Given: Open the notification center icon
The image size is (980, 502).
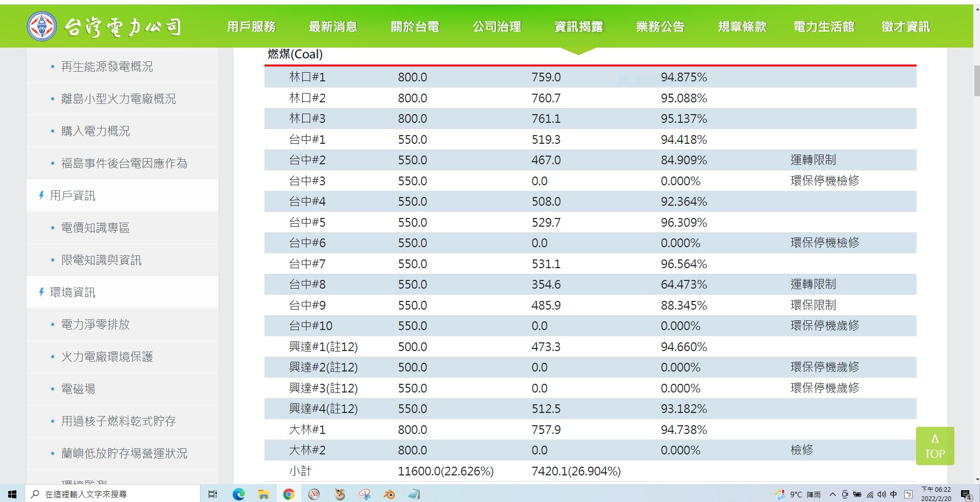Looking at the screenshot, I should click(966, 494).
